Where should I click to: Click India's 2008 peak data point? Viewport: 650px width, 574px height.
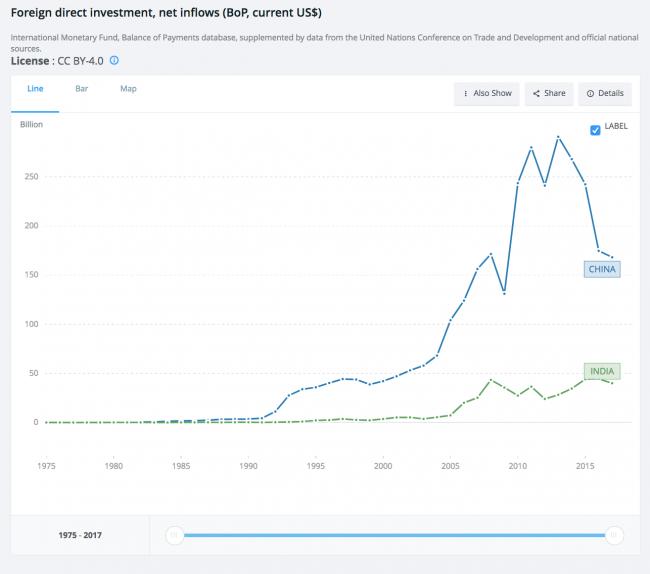pyautogui.click(x=490, y=380)
